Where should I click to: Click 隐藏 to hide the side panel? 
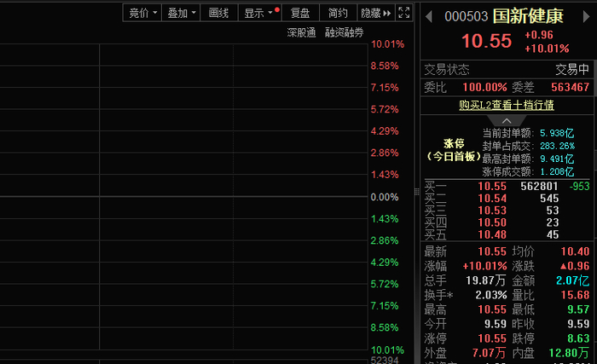pyautogui.click(x=376, y=13)
